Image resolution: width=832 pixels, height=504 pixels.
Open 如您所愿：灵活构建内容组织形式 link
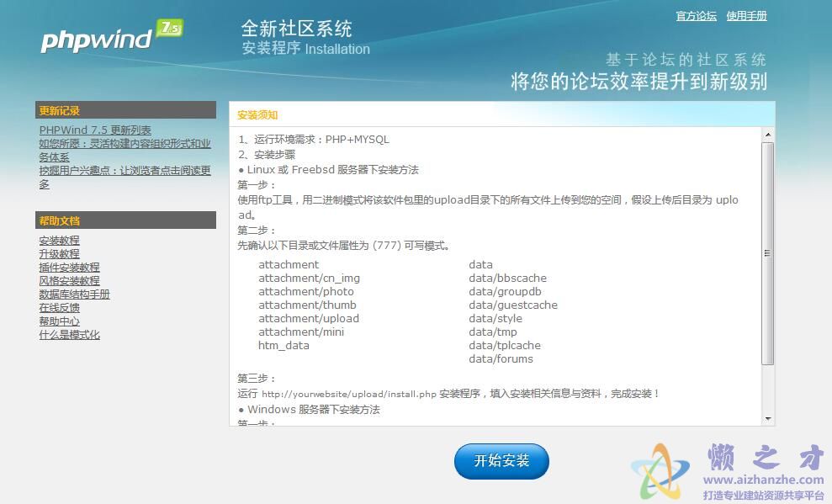pyautogui.click(x=125, y=150)
